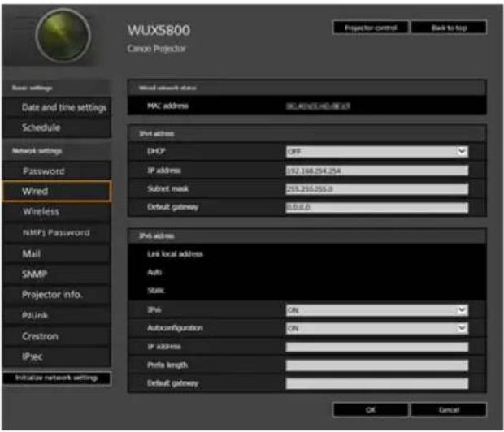Open the DHCP dropdown
Screen dimensions: 504x432
coord(376,151)
